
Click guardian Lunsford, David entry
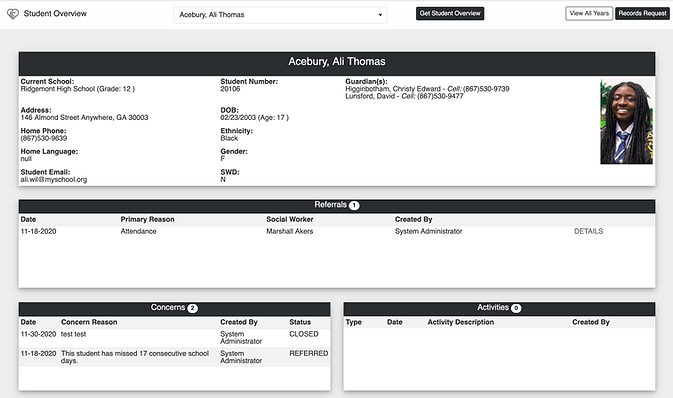(x=404, y=96)
